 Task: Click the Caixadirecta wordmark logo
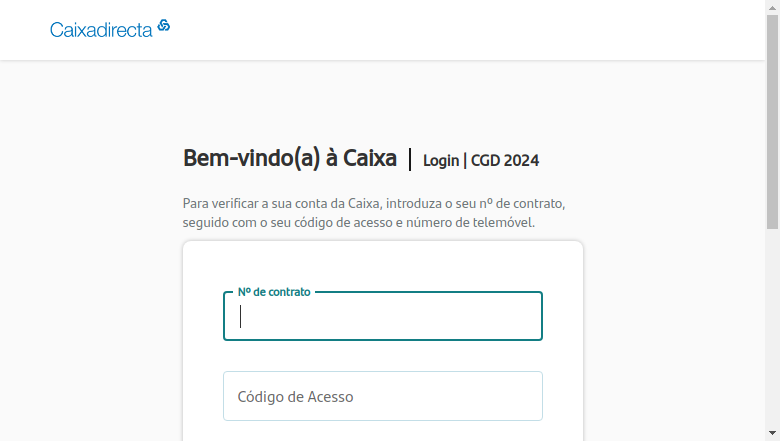click(101, 30)
